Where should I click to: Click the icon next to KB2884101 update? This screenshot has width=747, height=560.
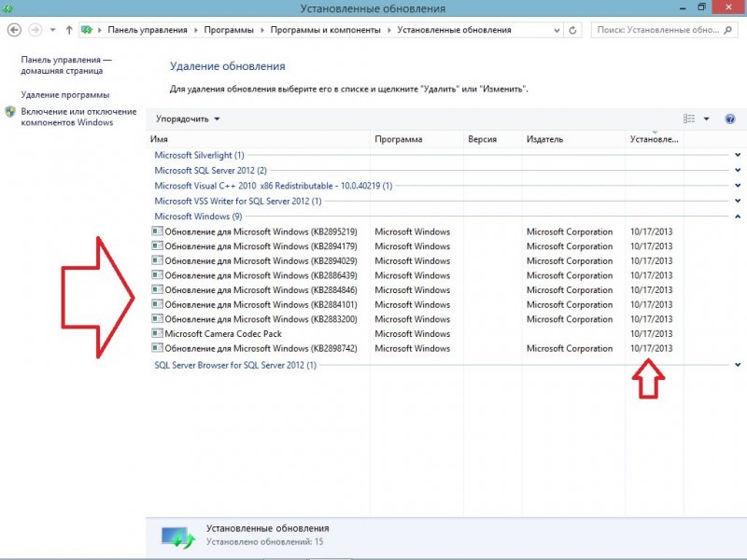(x=157, y=304)
